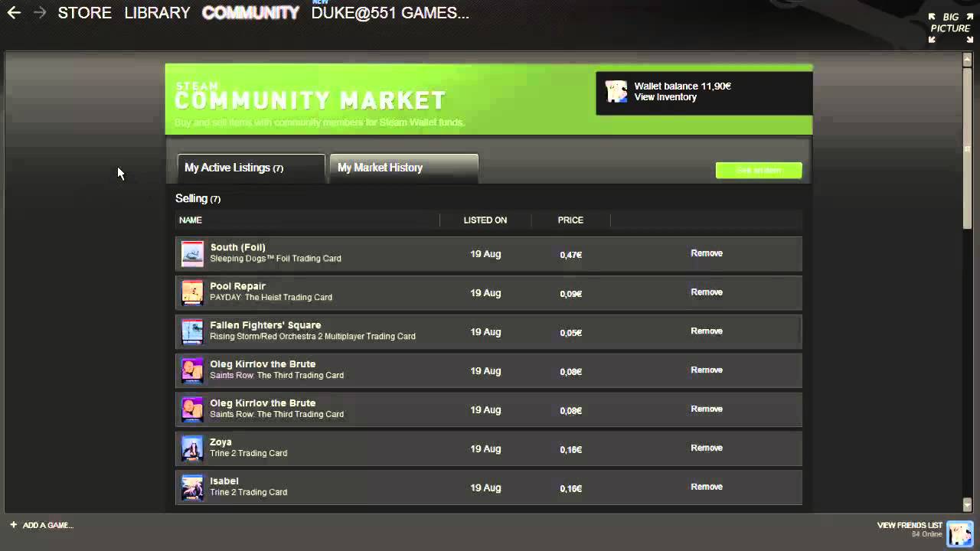Screen dimensions: 980x551
Task: Click the back navigation arrow
Action: (14, 13)
